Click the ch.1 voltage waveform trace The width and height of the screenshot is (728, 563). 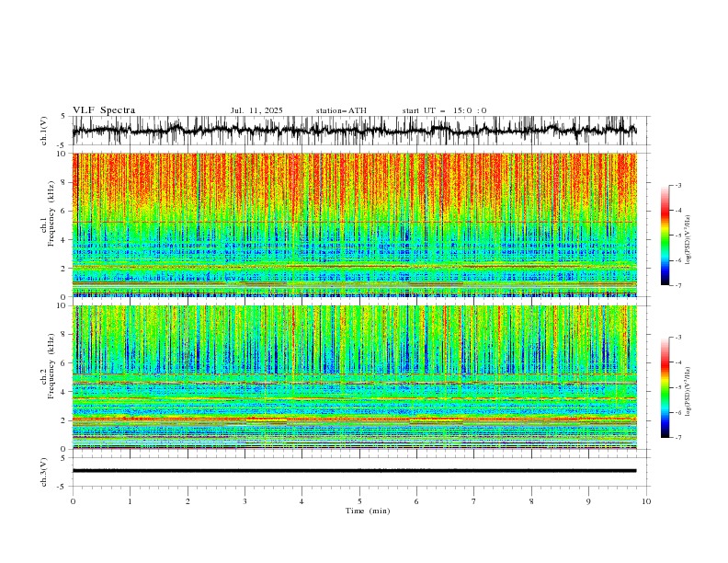pos(354,131)
